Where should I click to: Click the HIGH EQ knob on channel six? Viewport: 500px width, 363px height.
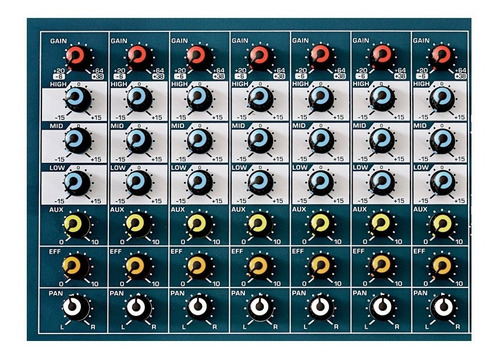click(x=382, y=98)
